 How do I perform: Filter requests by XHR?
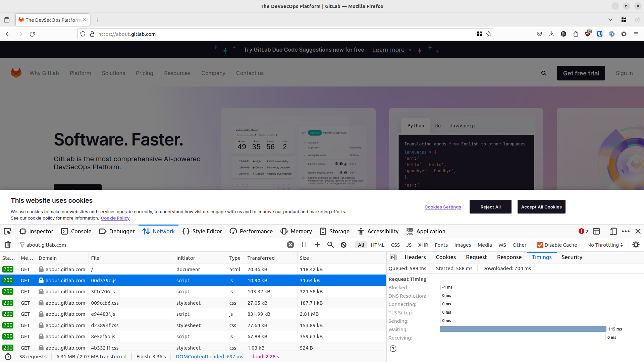(x=423, y=245)
